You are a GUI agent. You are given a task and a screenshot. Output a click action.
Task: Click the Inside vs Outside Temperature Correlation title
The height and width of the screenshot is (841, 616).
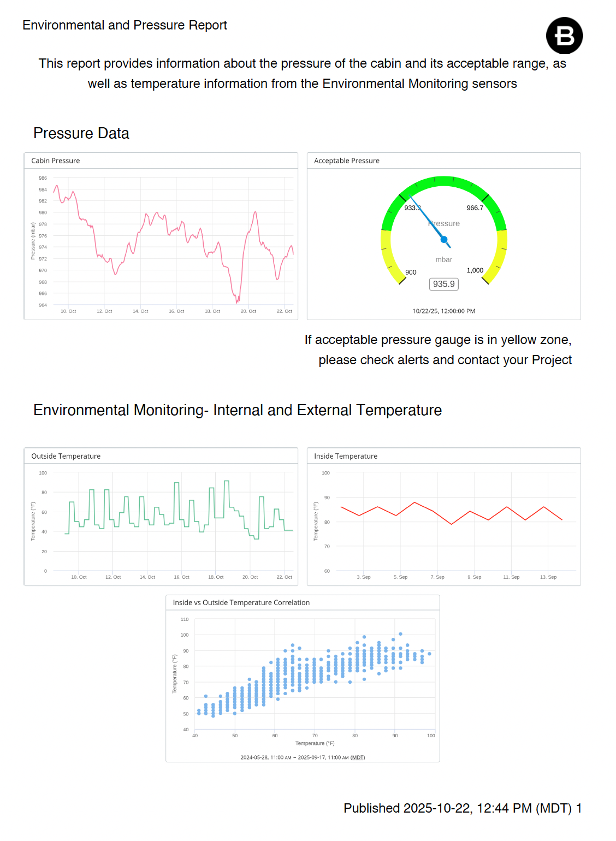(241, 602)
